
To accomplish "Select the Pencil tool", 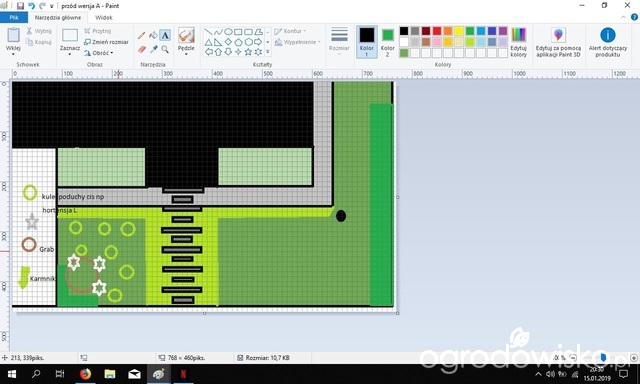I will [141, 36].
